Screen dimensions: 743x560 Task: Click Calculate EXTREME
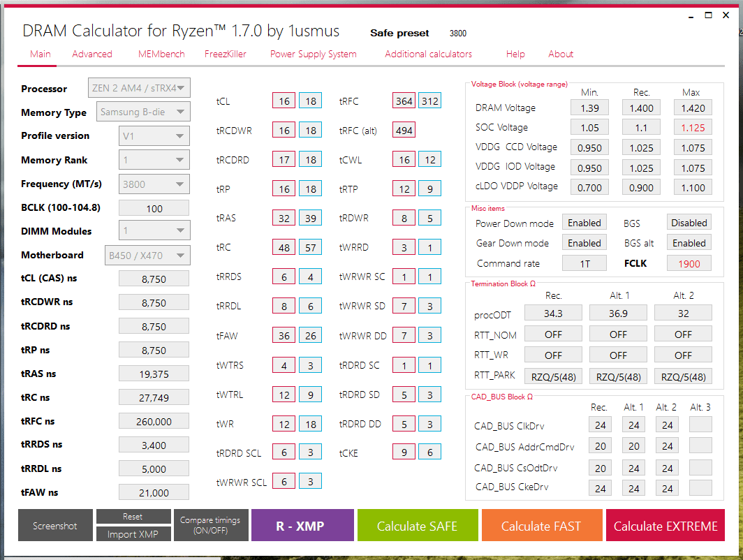(x=665, y=525)
